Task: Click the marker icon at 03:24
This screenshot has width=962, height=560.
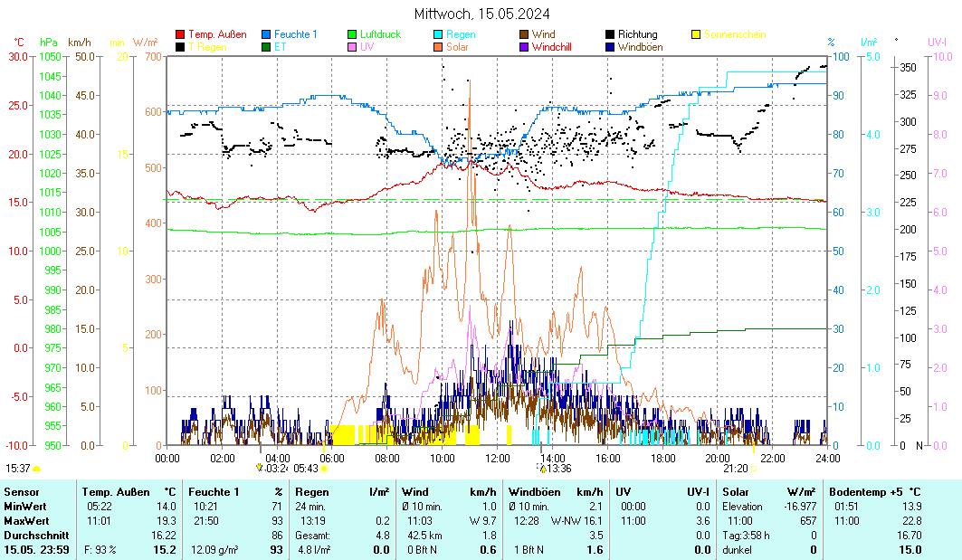Action: coord(259,468)
